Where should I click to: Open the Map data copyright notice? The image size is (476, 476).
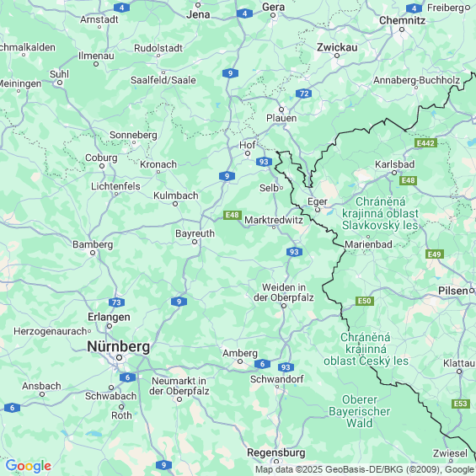click(x=365, y=469)
